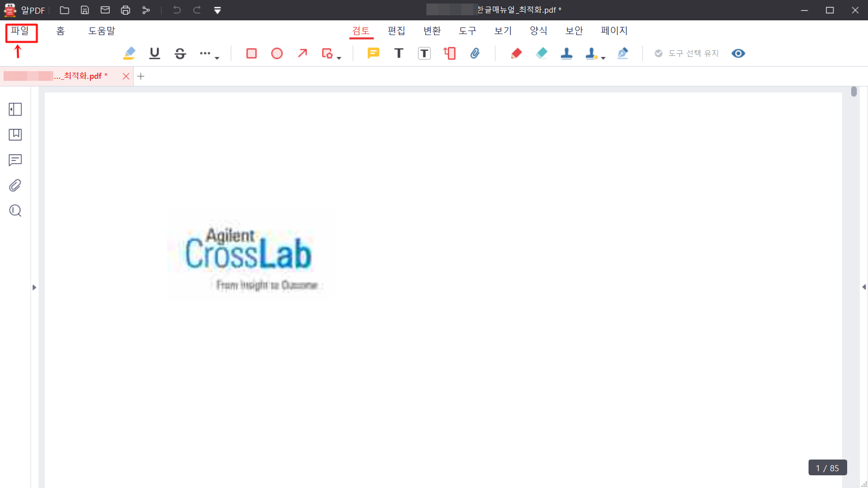Open the 도구 ribbon tab

coord(468,31)
